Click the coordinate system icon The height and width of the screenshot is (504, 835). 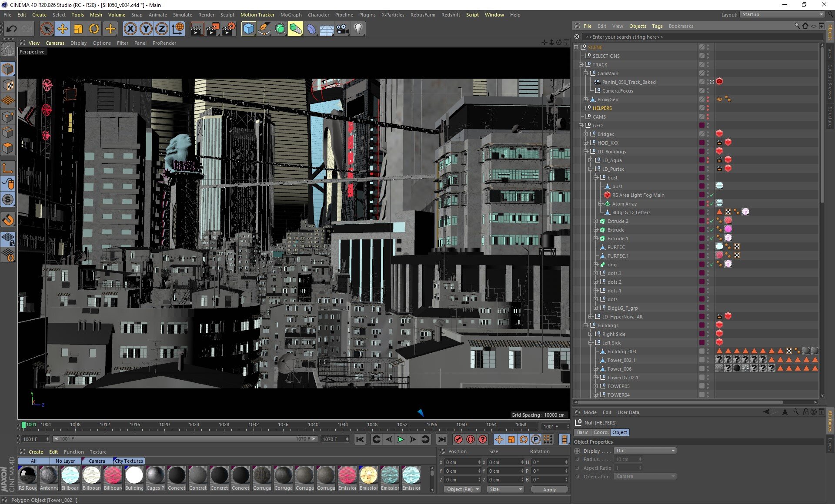click(178, 29)
